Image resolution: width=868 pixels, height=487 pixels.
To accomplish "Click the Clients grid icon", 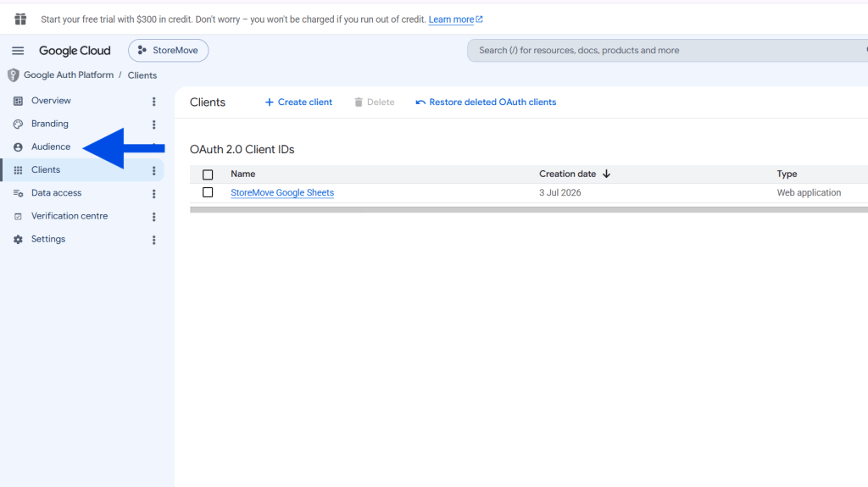I will [x=19, y=170].
